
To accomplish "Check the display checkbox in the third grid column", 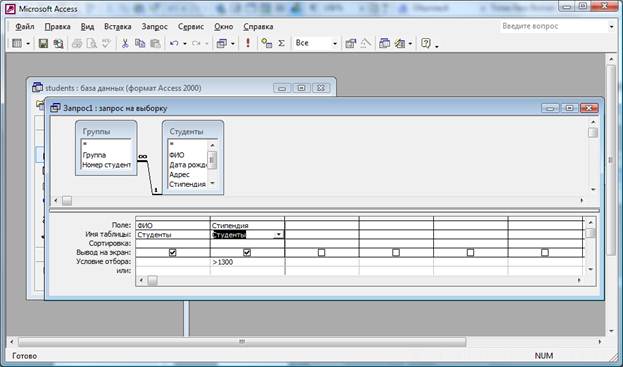I will (x=321, y=252).
